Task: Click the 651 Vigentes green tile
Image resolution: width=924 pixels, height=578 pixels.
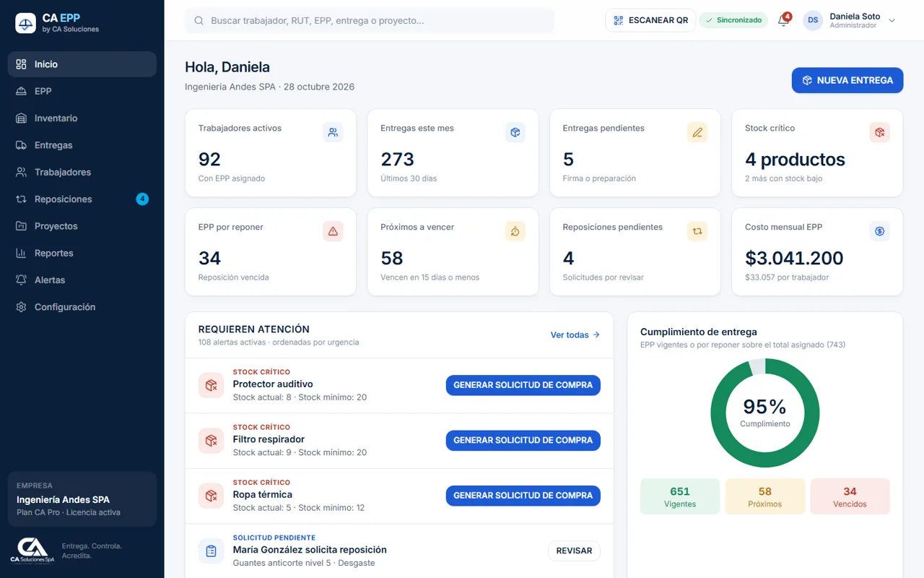Action: click(x=680, y=496)
